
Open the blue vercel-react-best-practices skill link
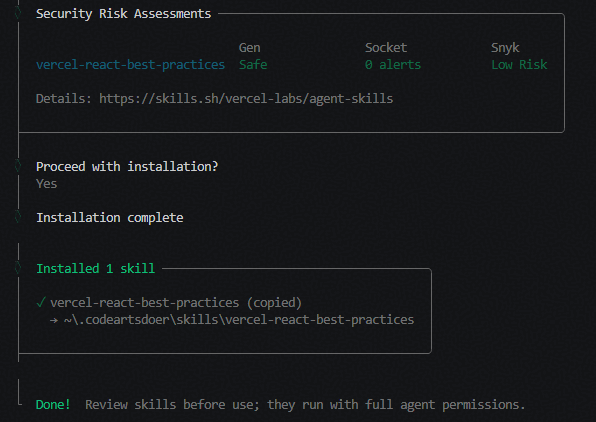[x=130, y=65]
